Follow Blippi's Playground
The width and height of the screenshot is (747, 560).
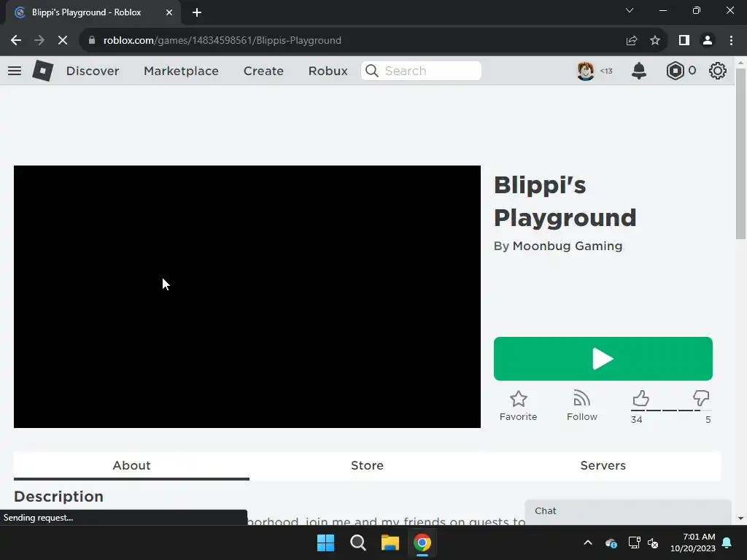point(581,405)
